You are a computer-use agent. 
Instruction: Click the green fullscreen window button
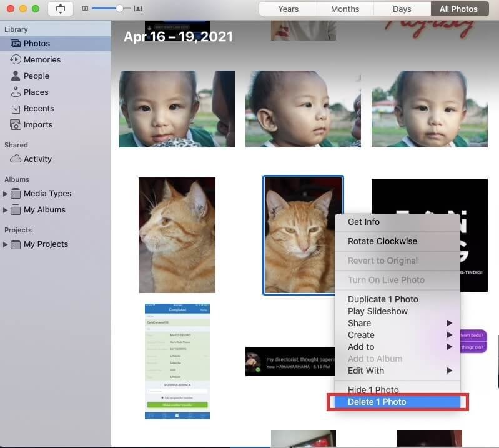click(x=36, y=9)
